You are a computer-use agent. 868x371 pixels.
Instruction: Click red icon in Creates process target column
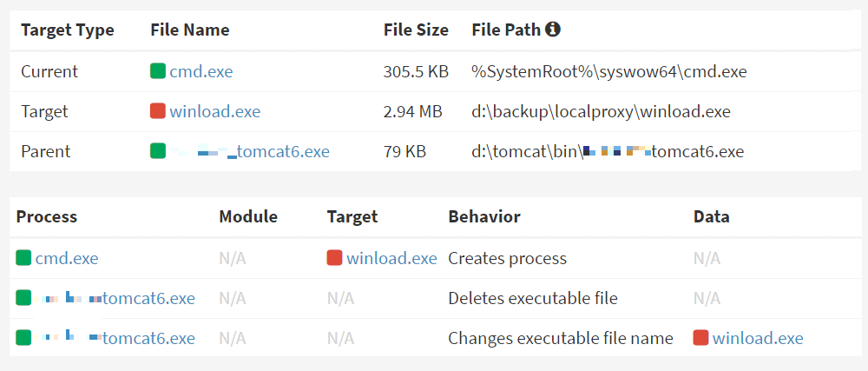pyautogui.click(x=334, y=258)
